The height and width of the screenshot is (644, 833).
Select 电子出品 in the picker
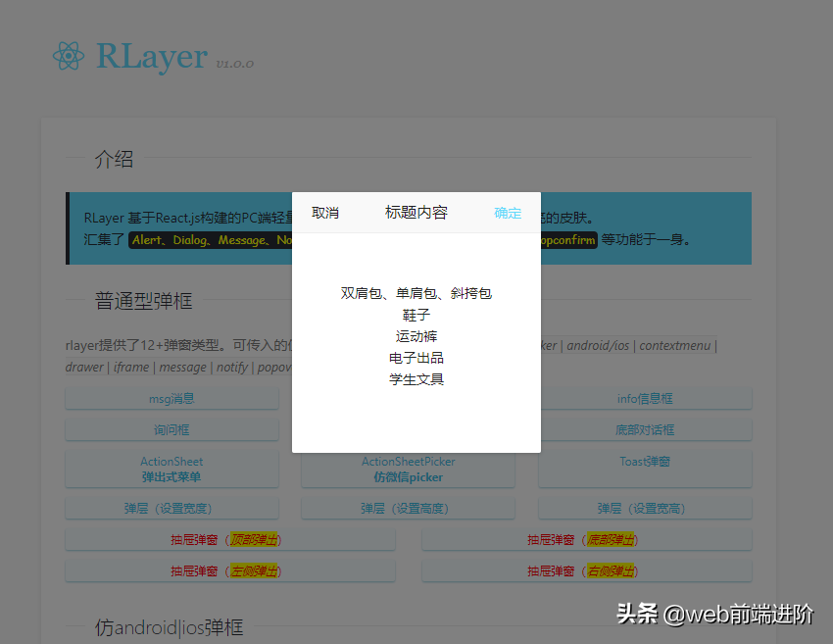416,359
